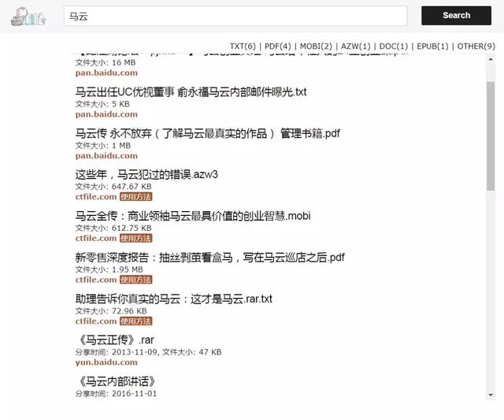Filter results by MOBI(2)
This screenshot has height=420, width=504.
click(x=316, y=46)
